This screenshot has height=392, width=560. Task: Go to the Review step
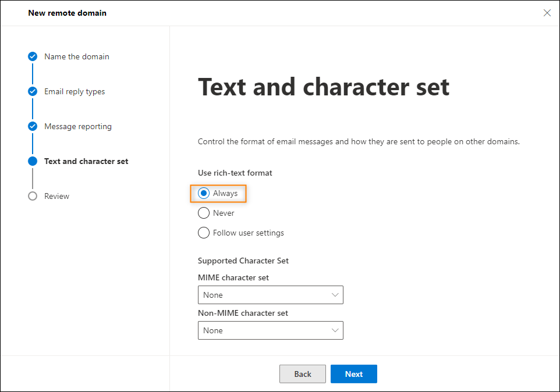(x=58, y=196)
